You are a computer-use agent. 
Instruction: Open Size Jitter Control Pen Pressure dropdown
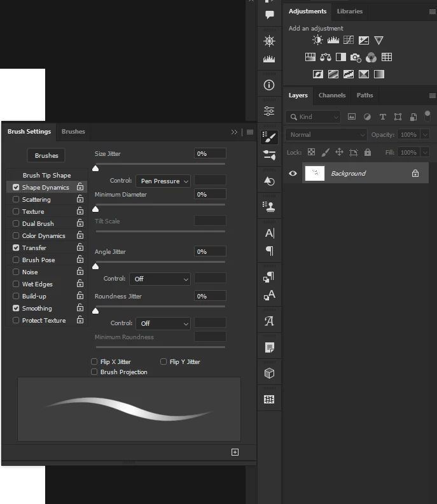coord(163,181)
